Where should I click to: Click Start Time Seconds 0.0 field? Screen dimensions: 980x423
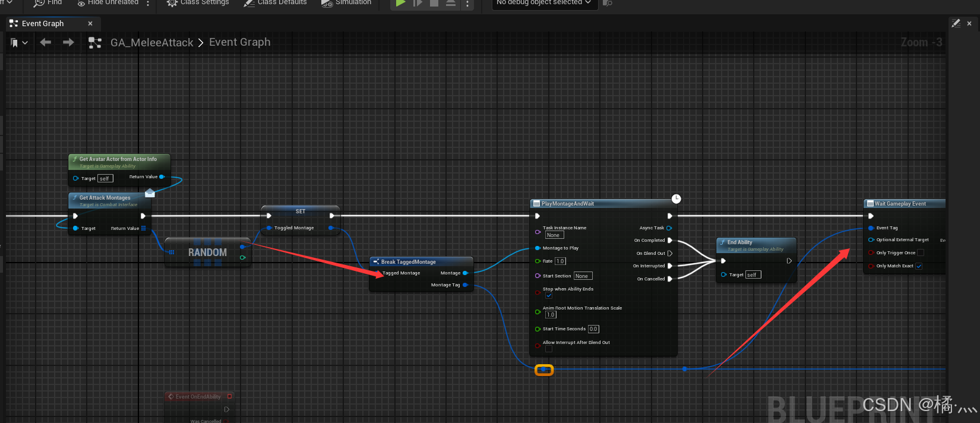(593, 329)
